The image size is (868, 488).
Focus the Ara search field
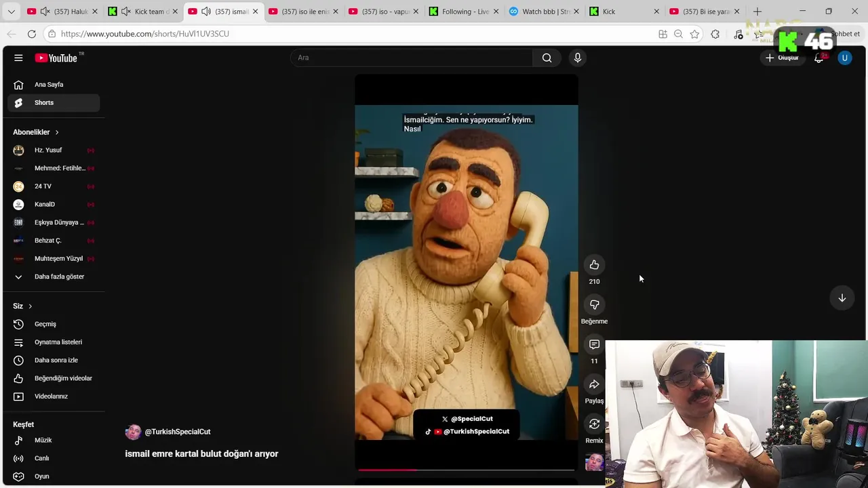pos(412,58)
